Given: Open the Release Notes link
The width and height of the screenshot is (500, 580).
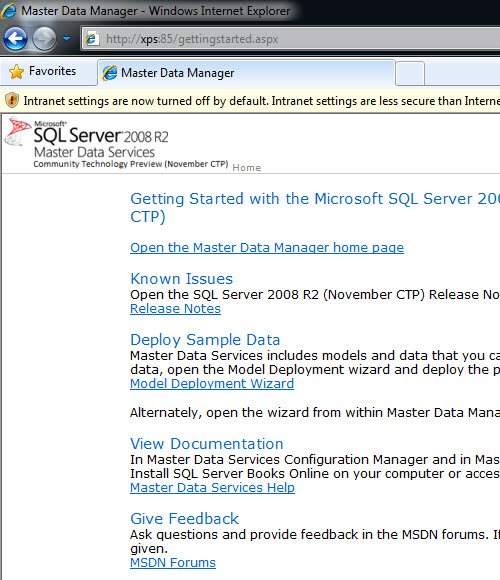Looking at the screenshot, I should click(175, 308).
